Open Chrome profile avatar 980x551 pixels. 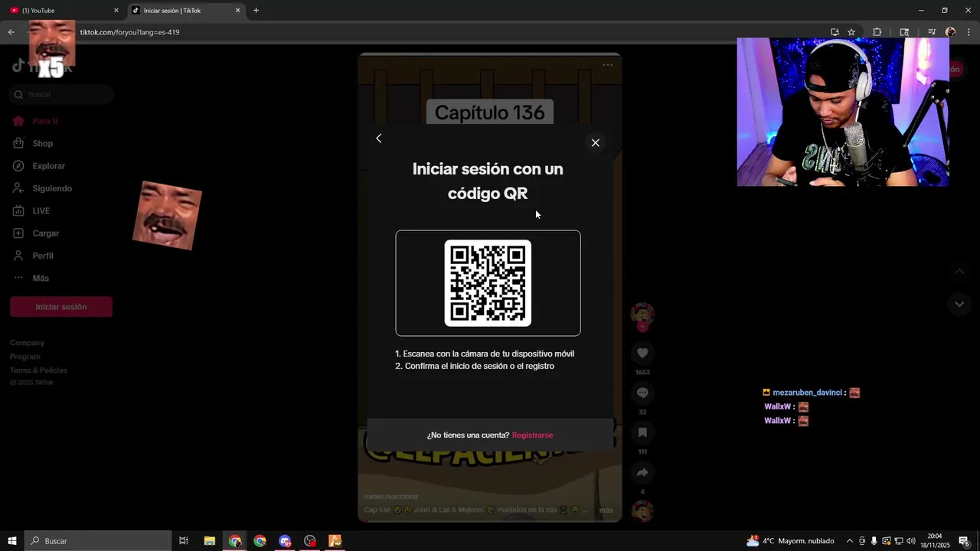pos(950,32)
